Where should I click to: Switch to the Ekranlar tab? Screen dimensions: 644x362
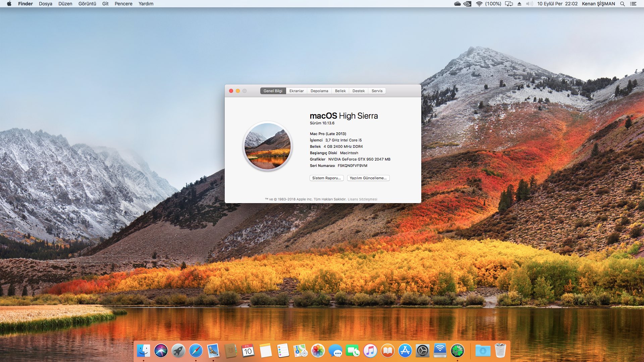click(297, 91)
